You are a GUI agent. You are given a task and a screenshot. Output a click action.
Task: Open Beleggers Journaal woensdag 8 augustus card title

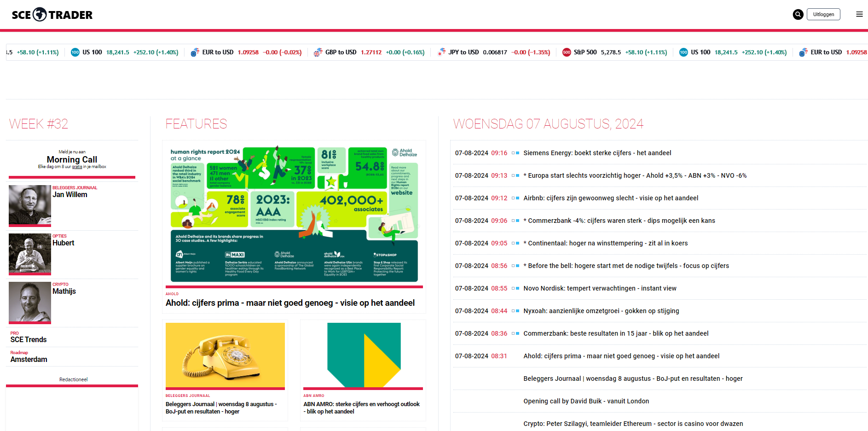[x=221, y=408]
